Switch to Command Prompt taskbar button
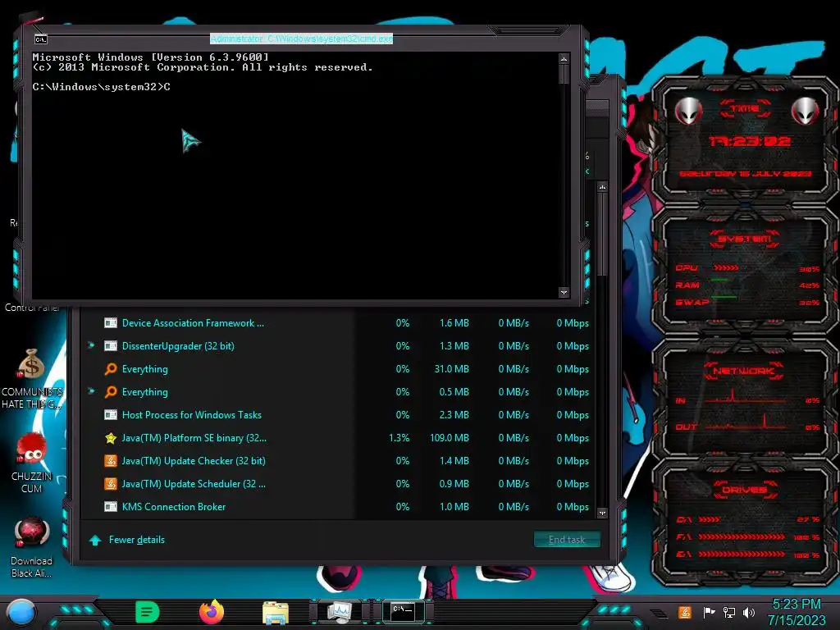Image resolution: width=840 pixels, height=630 pixels. (x=403, y=611)
